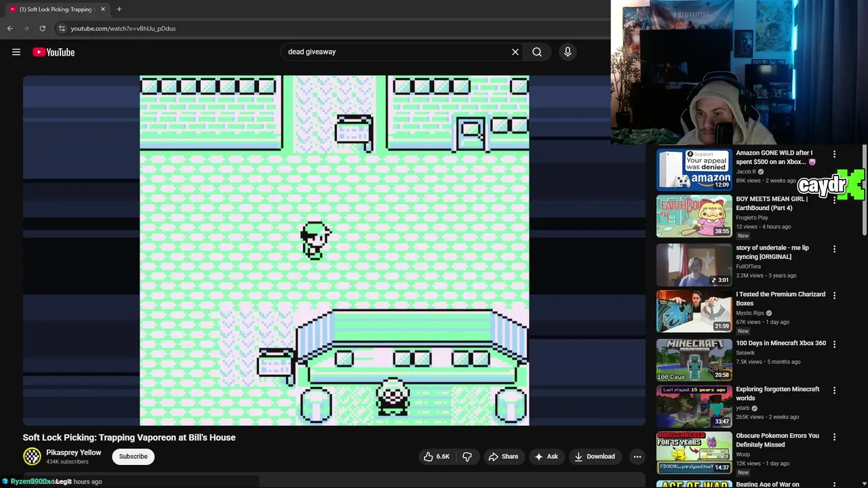This screenshot has height=488, width=868.
Task: Click the browser forward arrow
Action: pyautogui.click(x=26, y=28)
